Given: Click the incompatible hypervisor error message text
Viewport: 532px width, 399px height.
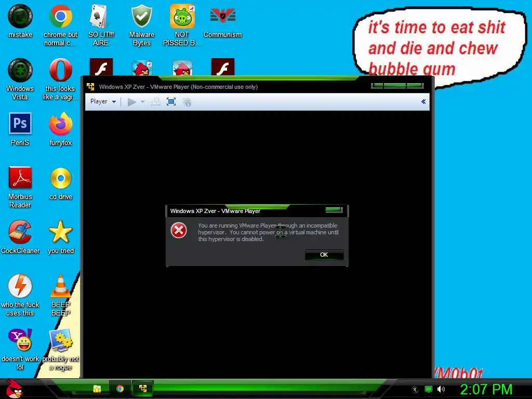Looking at the screenshot, I should pyautogui.click(x=268, y=232).
